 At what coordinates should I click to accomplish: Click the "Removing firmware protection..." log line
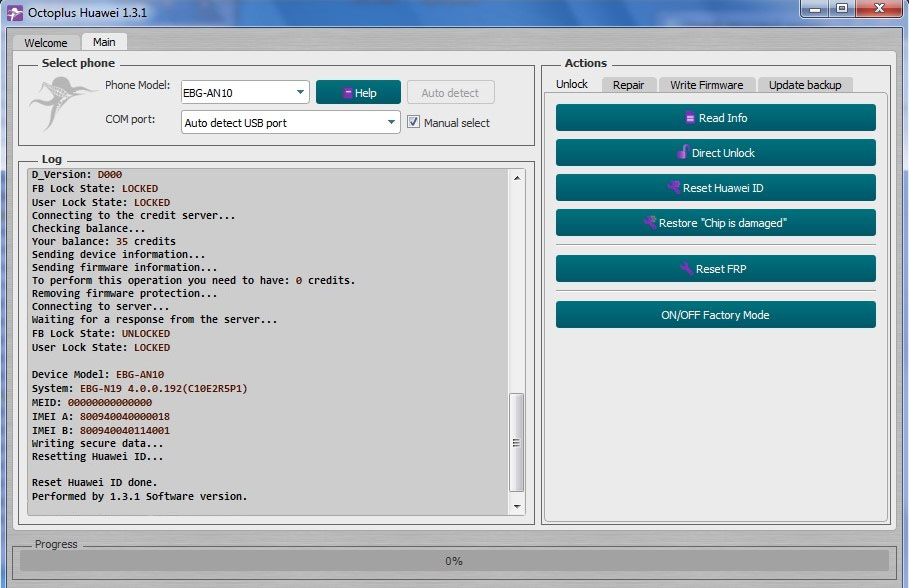point(125,293)
